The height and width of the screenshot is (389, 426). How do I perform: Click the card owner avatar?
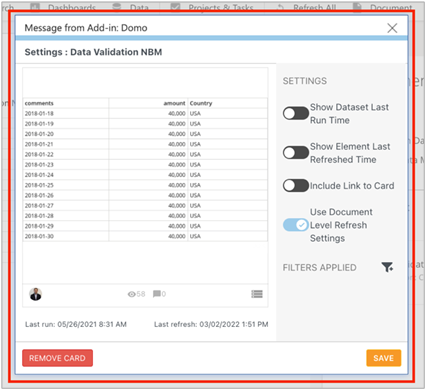point(36,294)
